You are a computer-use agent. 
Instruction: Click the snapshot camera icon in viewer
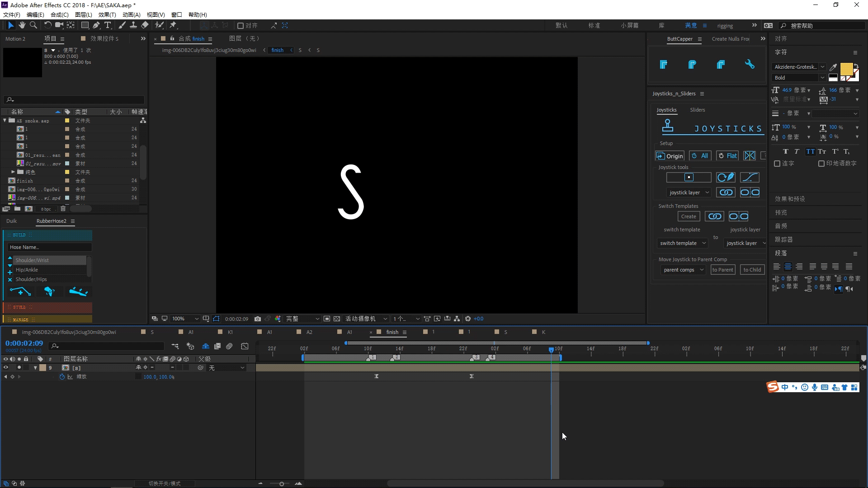tap(258, 319)
